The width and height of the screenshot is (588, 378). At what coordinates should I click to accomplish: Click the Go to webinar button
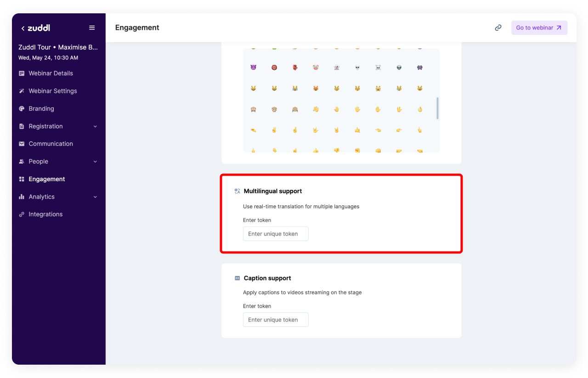(x=539, y=28)
